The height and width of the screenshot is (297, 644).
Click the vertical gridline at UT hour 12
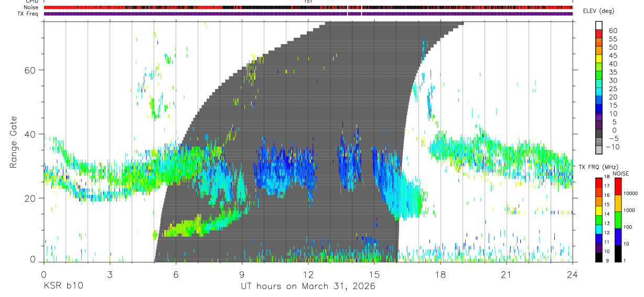tap(308, 141)
